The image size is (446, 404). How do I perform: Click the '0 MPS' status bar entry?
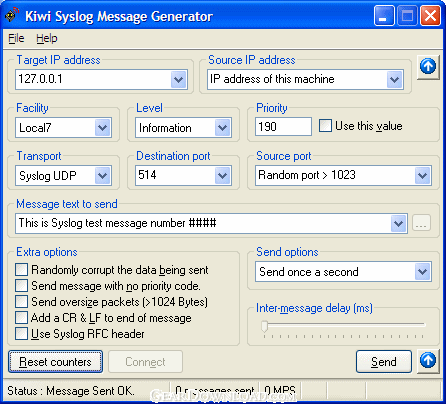coord(280,391)
